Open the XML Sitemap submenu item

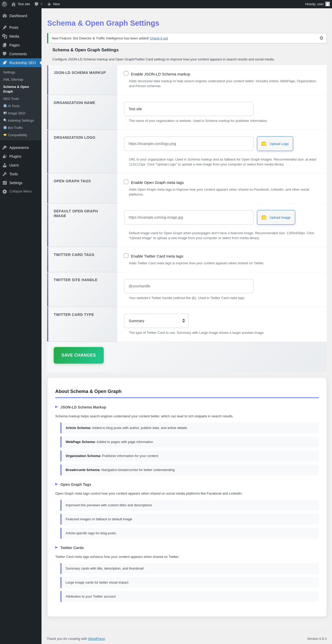[13, 80]
